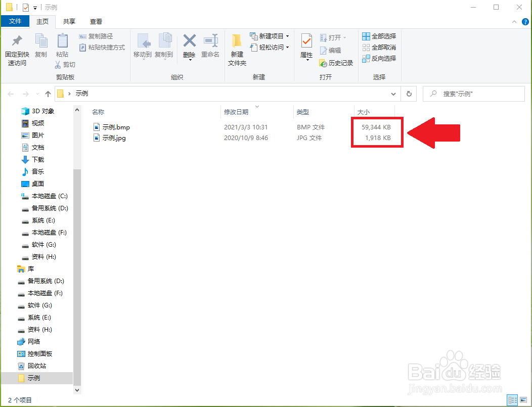Click Paste Shortcut (粘贴快捷方式)
Screen dimensions: 532x407
pos(102,48)
